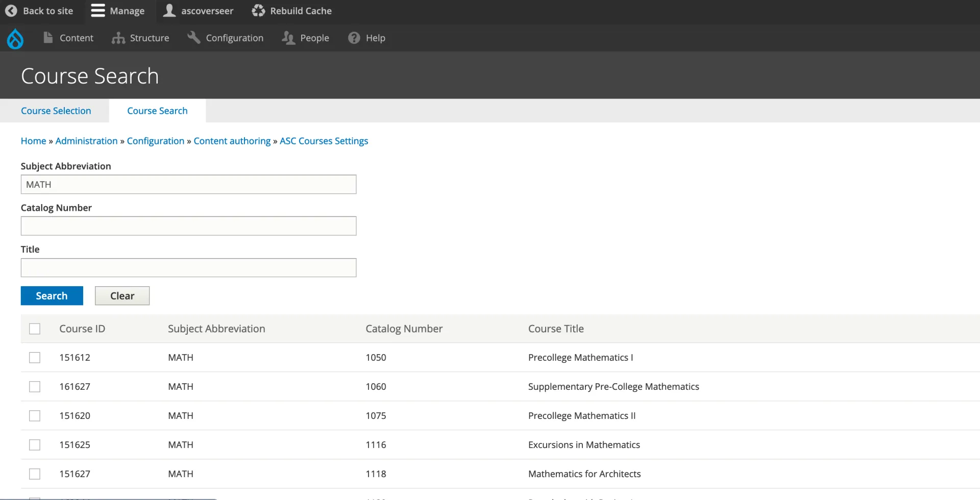The width and height of the screenshot is (980, 500).
Task: Click the Rebuild Cache label
Action: click(x=301, y=11)
